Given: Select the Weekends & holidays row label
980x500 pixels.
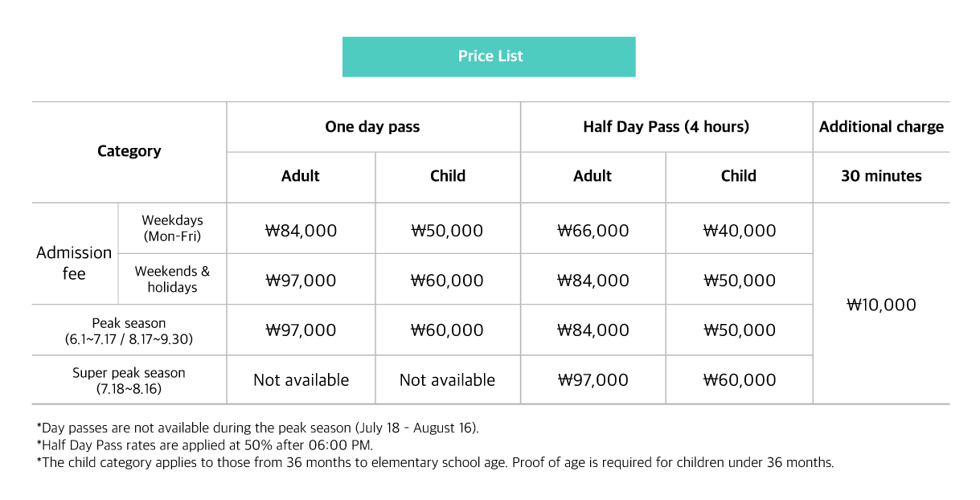Looking at the screenshot, I should [172, 279].
